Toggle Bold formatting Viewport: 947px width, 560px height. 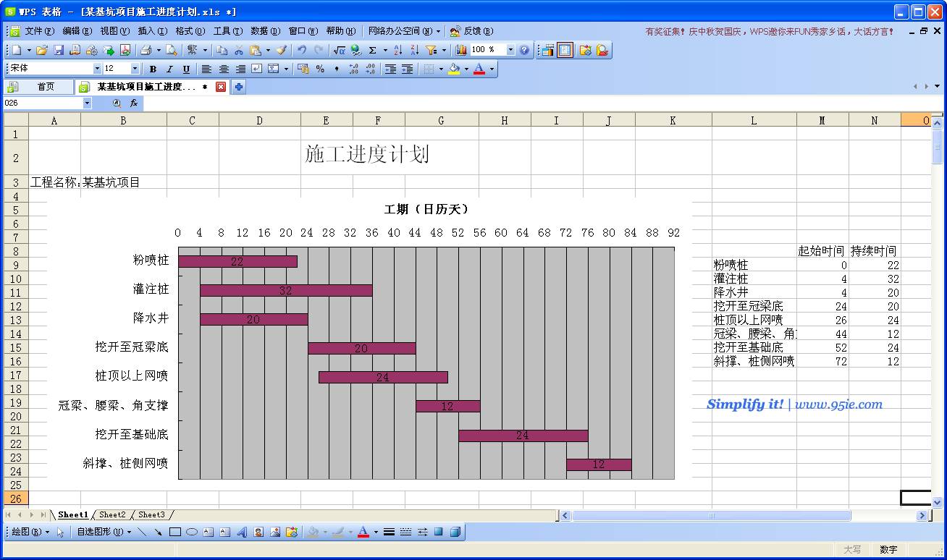coord(153,69)
